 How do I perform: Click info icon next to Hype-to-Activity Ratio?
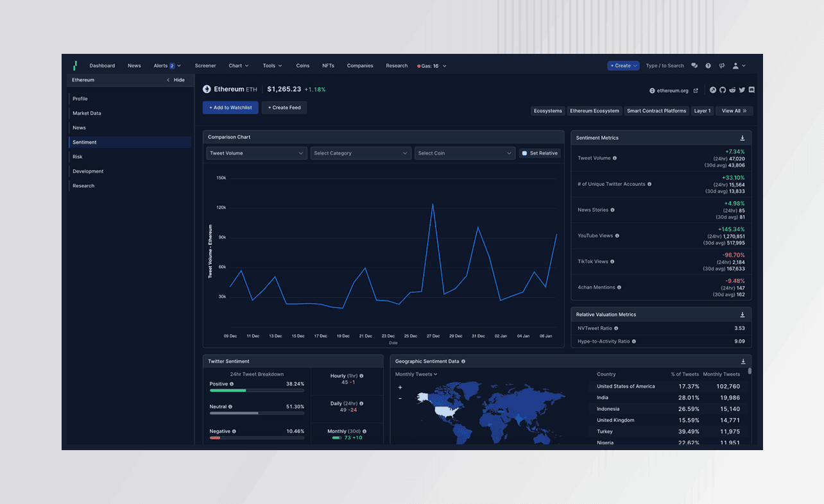[634, 341]
